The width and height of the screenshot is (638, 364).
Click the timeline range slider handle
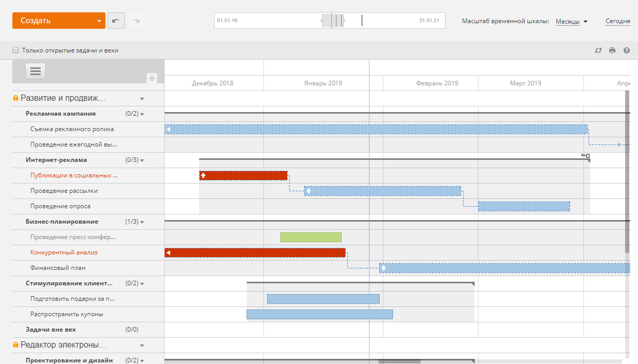coord(333,21)
